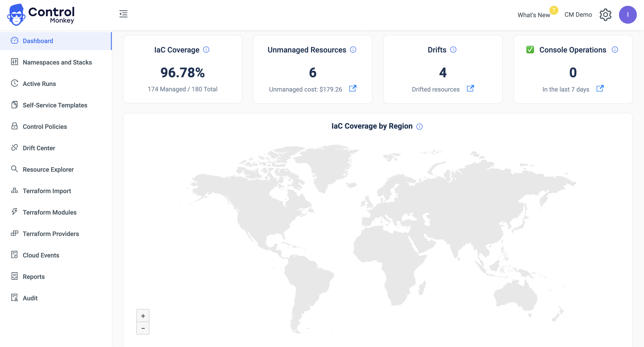This screenshot has width=644, height=347.
Task: Open Active Runs page
Action: point(56,84)
